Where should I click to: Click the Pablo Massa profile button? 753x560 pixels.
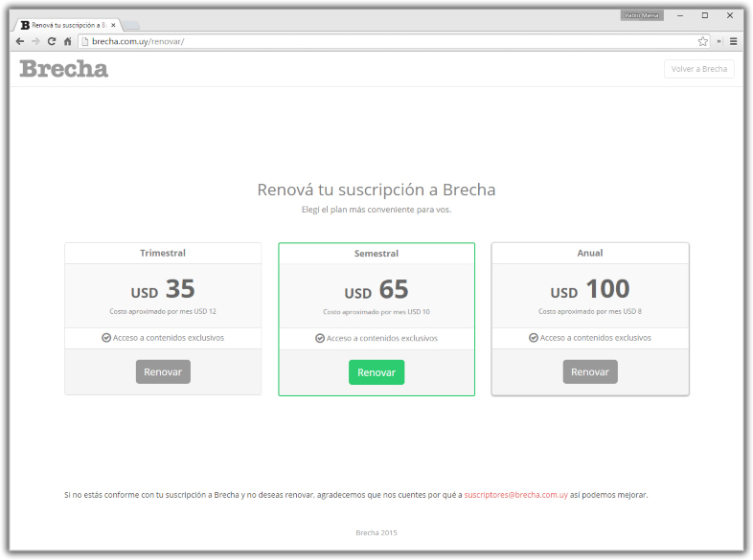pyautogui.click(x=642, y=15)
